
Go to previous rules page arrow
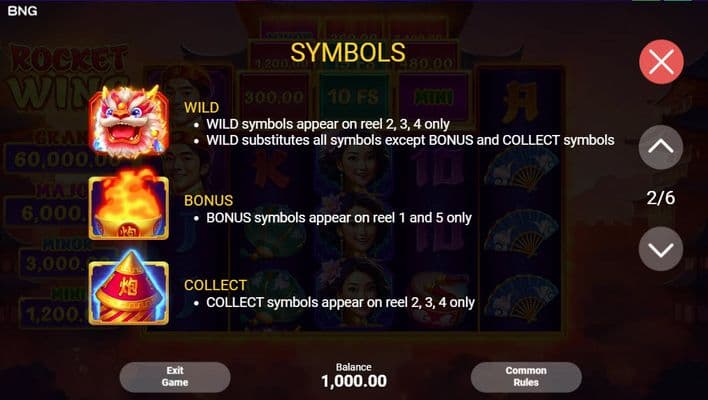click(661, 147)
